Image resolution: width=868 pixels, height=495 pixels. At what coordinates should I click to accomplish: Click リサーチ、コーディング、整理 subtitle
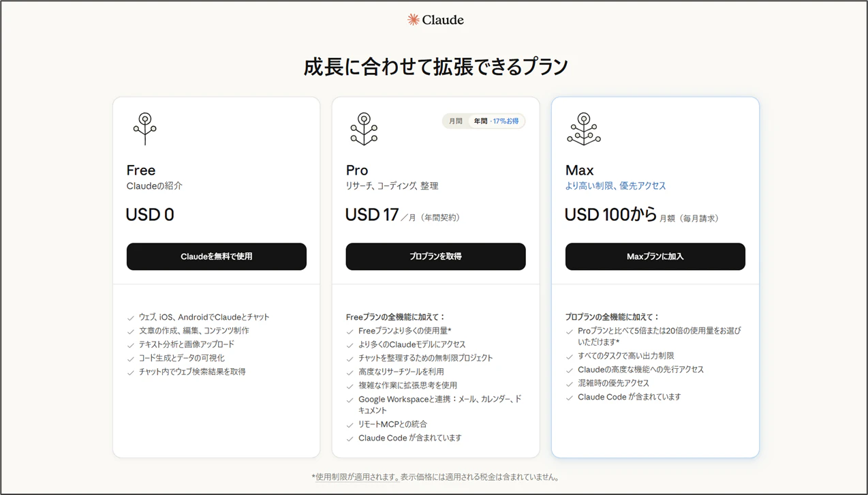pyautogui.click(x=392, y=185)
